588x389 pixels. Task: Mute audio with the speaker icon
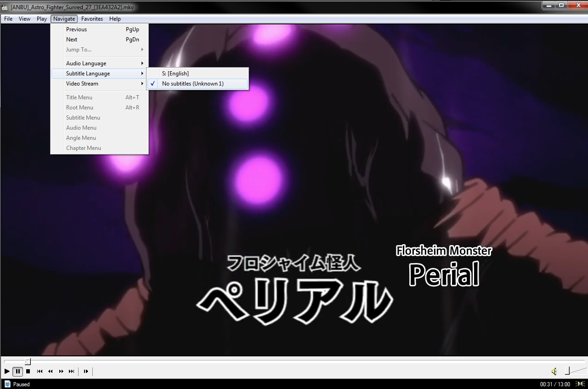(x=554, y=371)
